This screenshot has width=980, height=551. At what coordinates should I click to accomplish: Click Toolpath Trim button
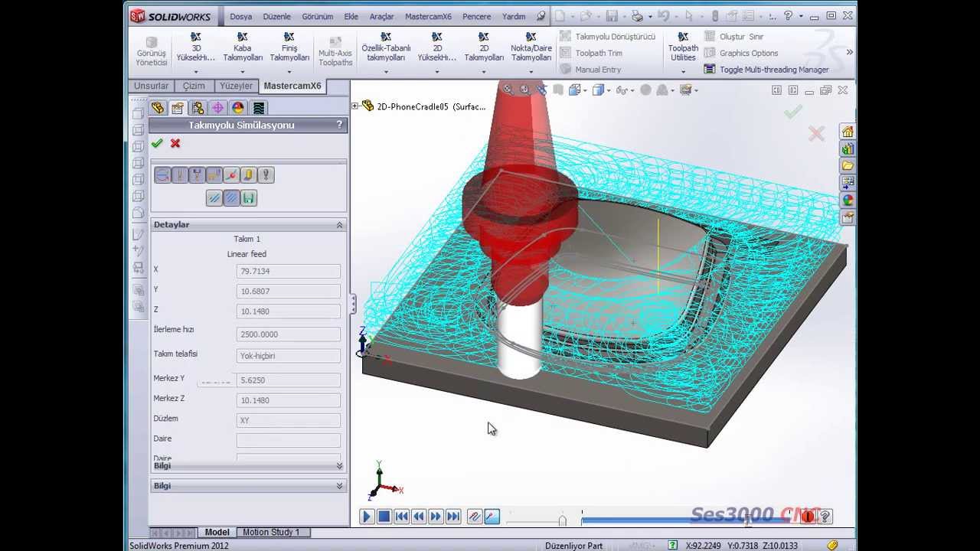pos(590,53)
